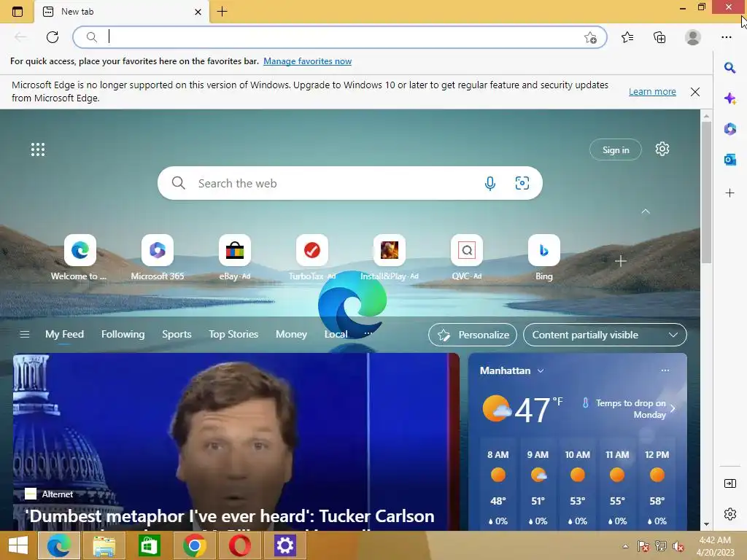The width and height of the screenshot is (747, 560).
Task: Open Manage favorites now link
Action: click(x=307, y=61)
